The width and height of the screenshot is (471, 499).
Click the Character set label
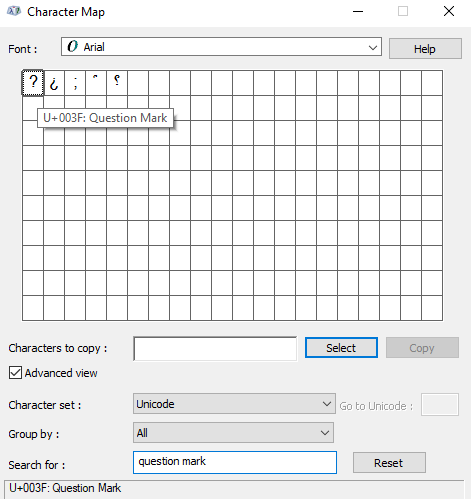(x=45, y=405)
